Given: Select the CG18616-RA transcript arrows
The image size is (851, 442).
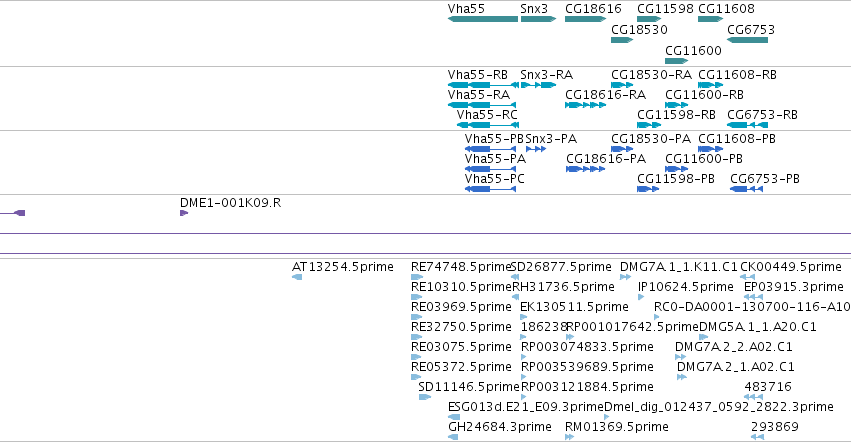Looking at the screenshot, I should pyautogui.click(x=586, y=105).
